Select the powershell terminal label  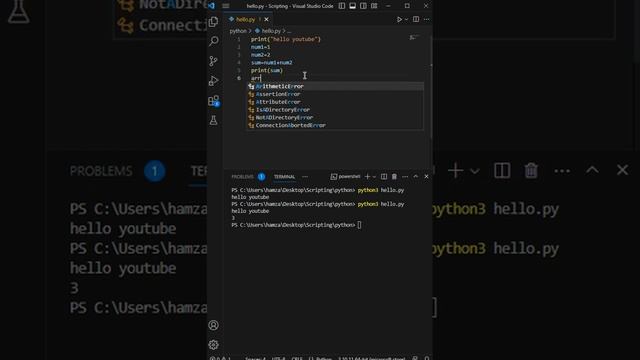[x=345, y=176]
